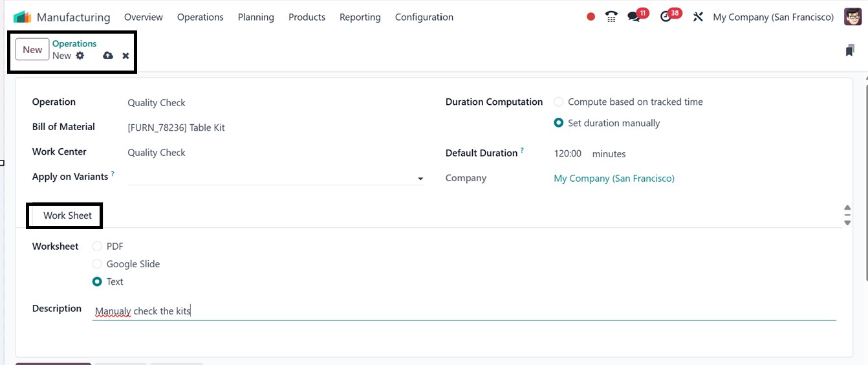
Task: Open the Configuration menu
Action: tap(424, 17)
